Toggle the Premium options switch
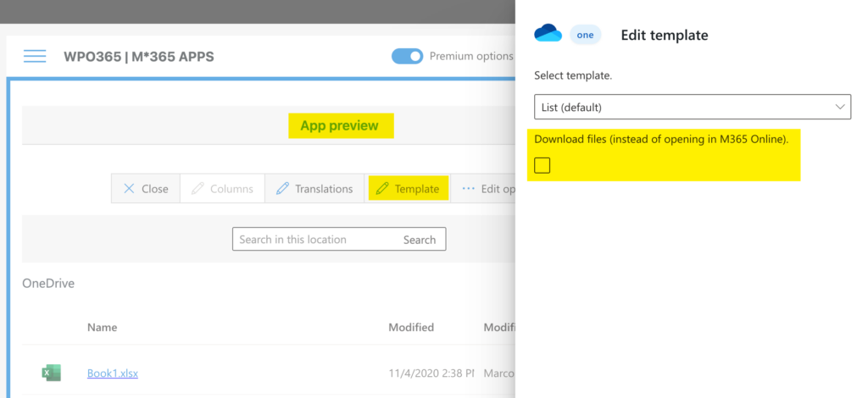 tap(407, 57)
